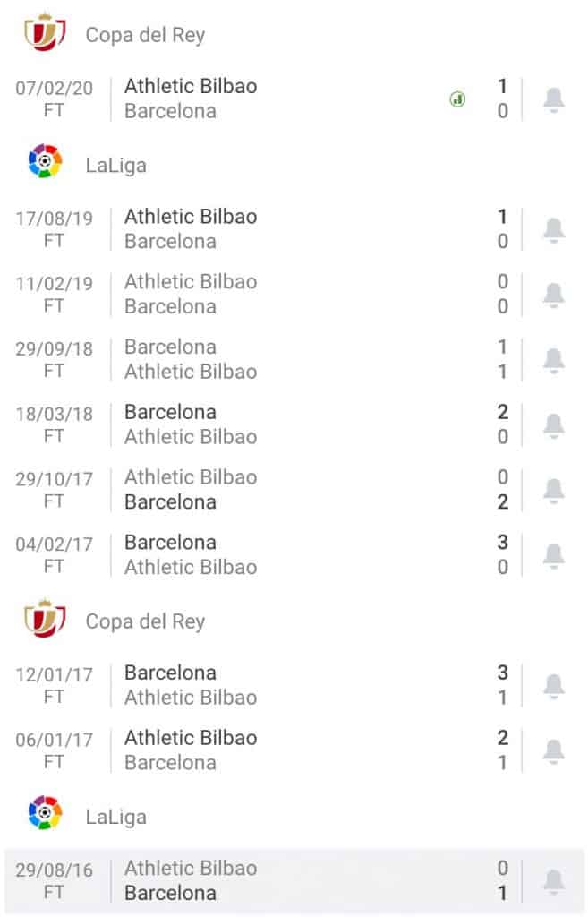588x917 pixels.
Task: Enable alerts for the 29/08/16 fixture
Action: click(x=553, y=880)
